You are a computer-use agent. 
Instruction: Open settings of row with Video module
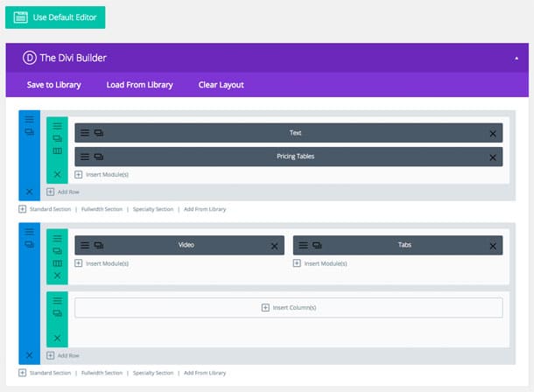57,239
